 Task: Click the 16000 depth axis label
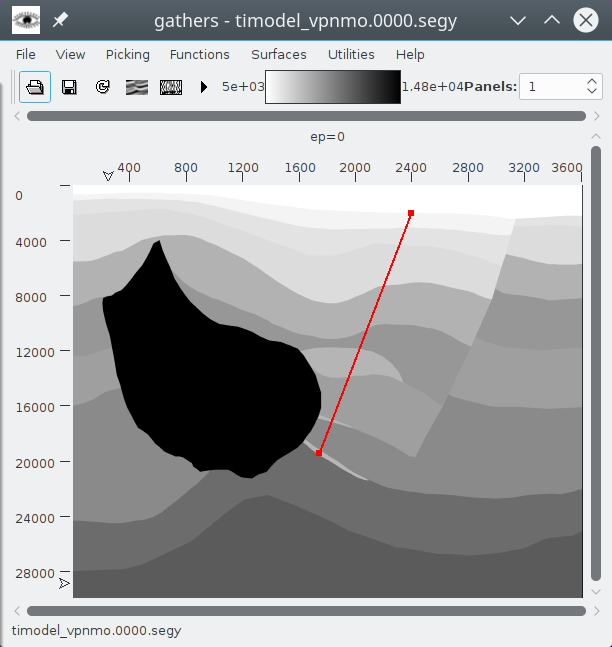click(x=35, y=408)
